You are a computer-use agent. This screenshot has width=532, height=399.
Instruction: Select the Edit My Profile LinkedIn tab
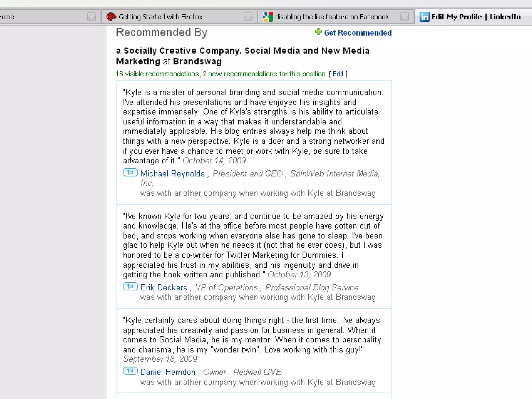click(476, 17)
